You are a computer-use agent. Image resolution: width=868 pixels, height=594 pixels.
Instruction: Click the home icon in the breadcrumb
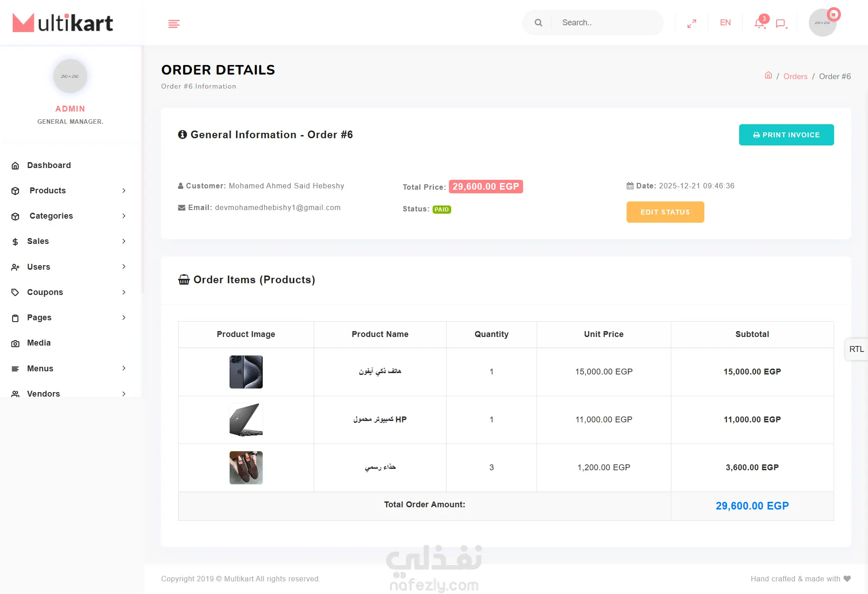pyautogui.click(x=768, y=75)
